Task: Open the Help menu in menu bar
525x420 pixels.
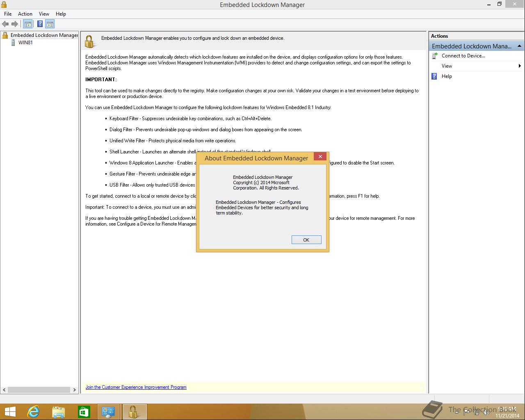Action: pos(61,14)
